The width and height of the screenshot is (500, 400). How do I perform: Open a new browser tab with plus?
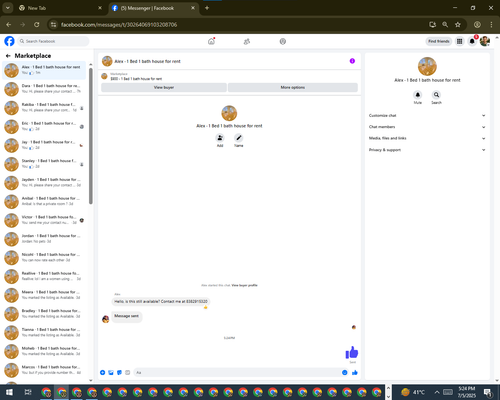click(207, 8)
